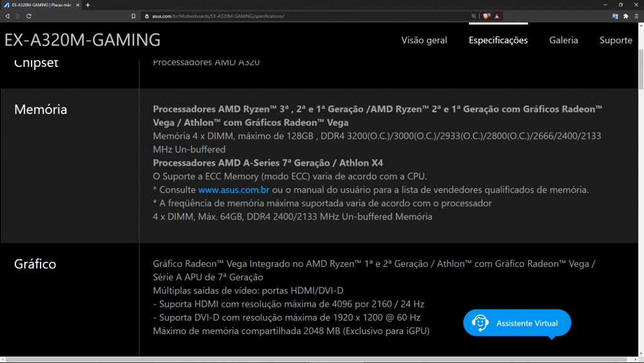Select the Especificações tab
This screenshot has width=644, height=363.
click(x=498, y=40)
